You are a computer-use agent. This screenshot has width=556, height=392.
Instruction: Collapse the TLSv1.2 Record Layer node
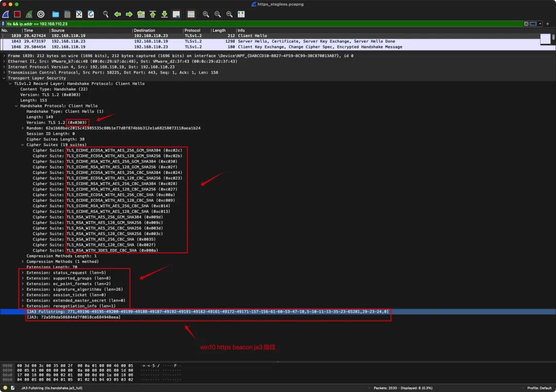tap(10, 84)
